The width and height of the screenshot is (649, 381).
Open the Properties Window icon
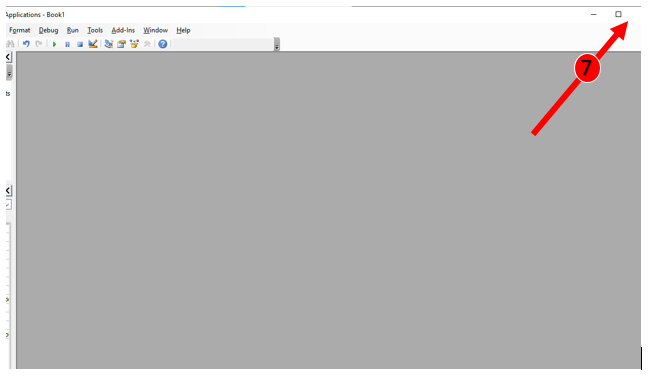point(121,44)
